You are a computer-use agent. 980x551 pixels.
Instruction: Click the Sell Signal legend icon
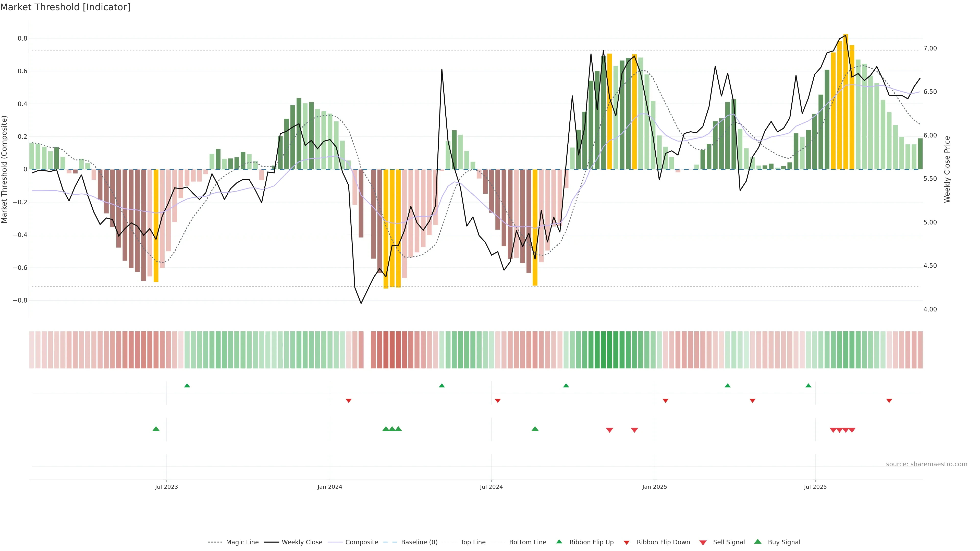(703, 542)
